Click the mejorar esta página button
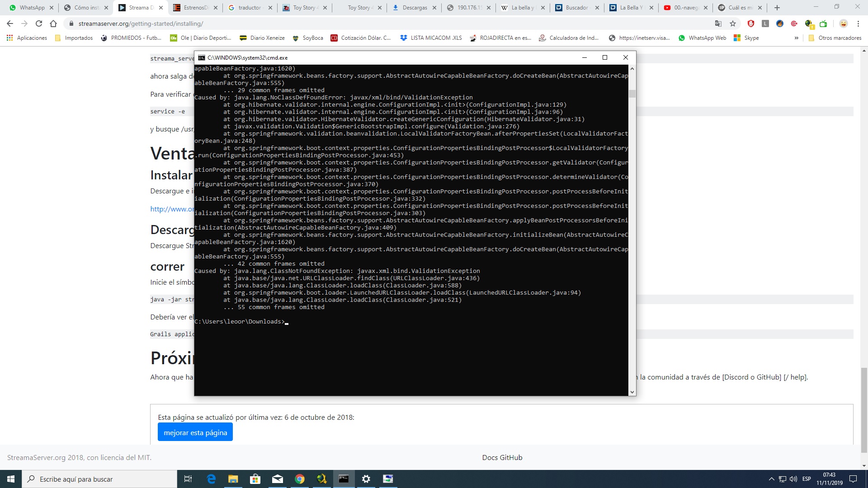The image size is (868, 488). [x=195, y=432]
